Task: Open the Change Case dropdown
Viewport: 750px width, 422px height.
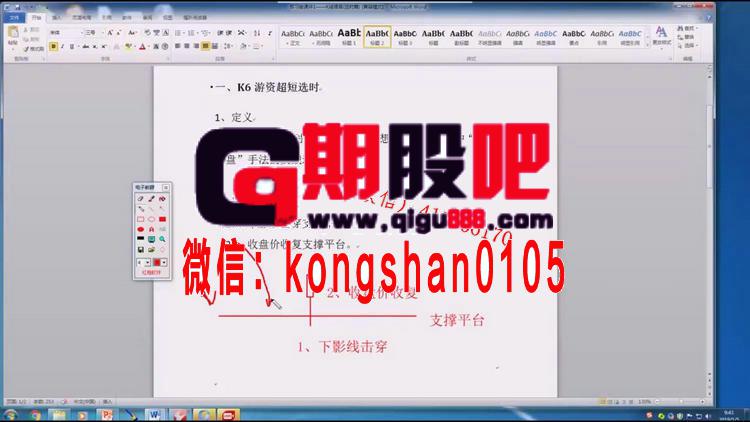Action: [x=132, y=33]
